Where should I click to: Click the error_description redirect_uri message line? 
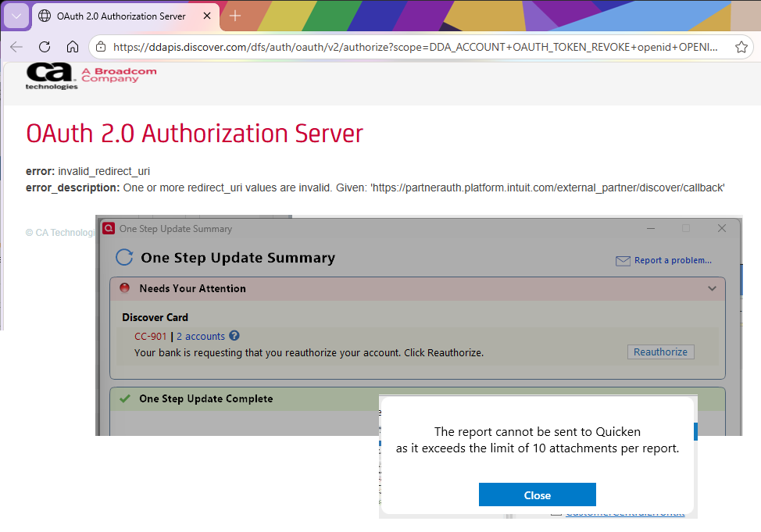pyautogui.click(x=375, y=187)
